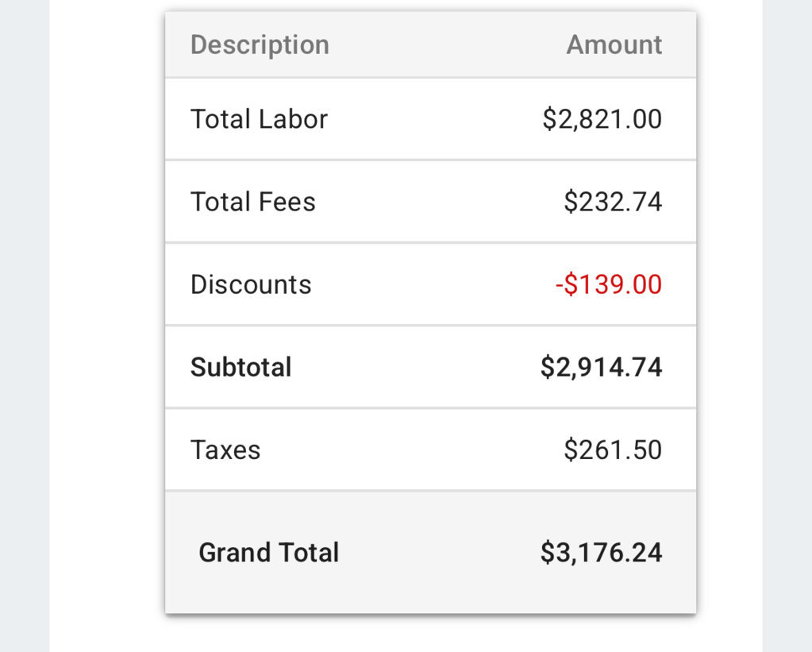Click the middle of the Discounts row

tap(430, 284)
